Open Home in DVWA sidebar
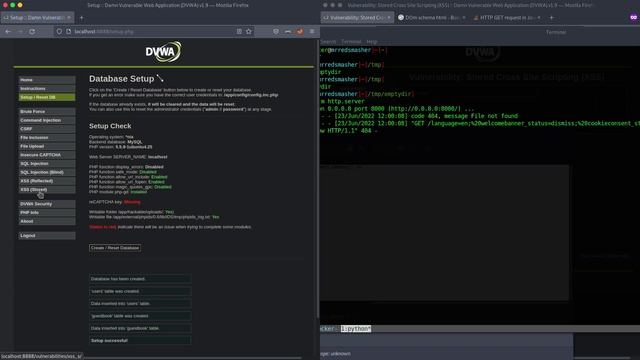 coord(47,80)
